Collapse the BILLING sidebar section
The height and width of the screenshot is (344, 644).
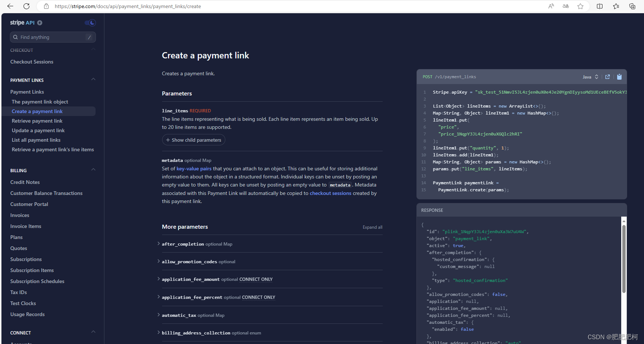click(93, 169)
